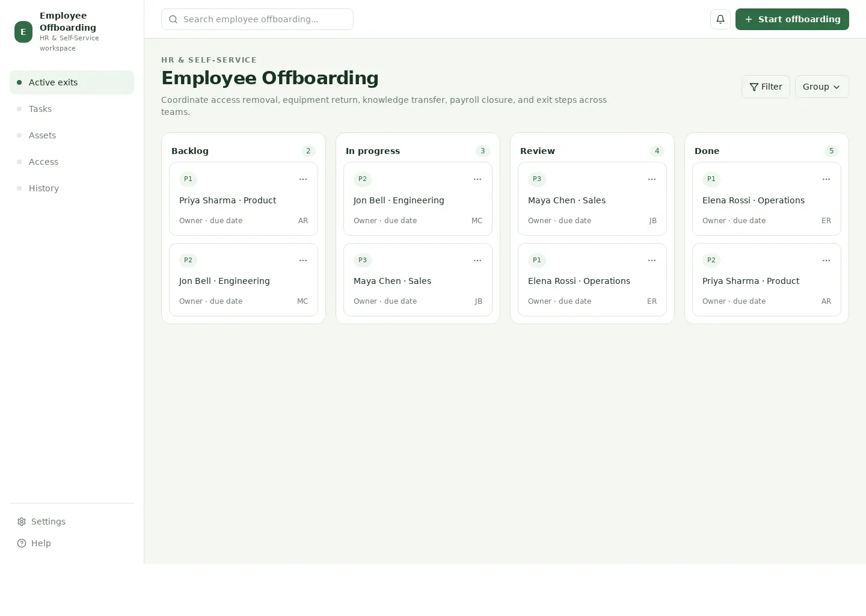Open more options for Elena Rossi in Review

click(652, 260)
